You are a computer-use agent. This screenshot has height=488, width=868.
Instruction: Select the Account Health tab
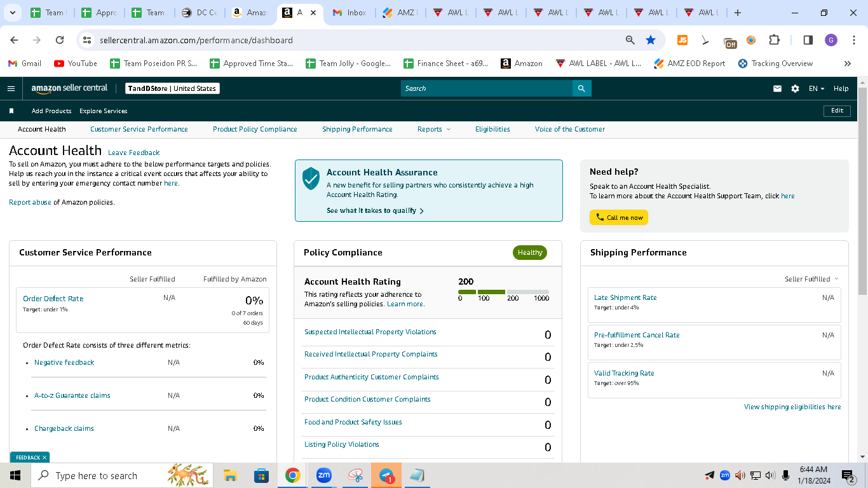coord(42,129)
